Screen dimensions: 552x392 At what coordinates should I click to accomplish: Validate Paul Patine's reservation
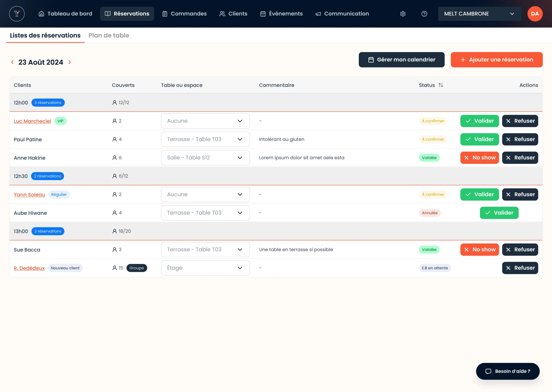[479, 139]
